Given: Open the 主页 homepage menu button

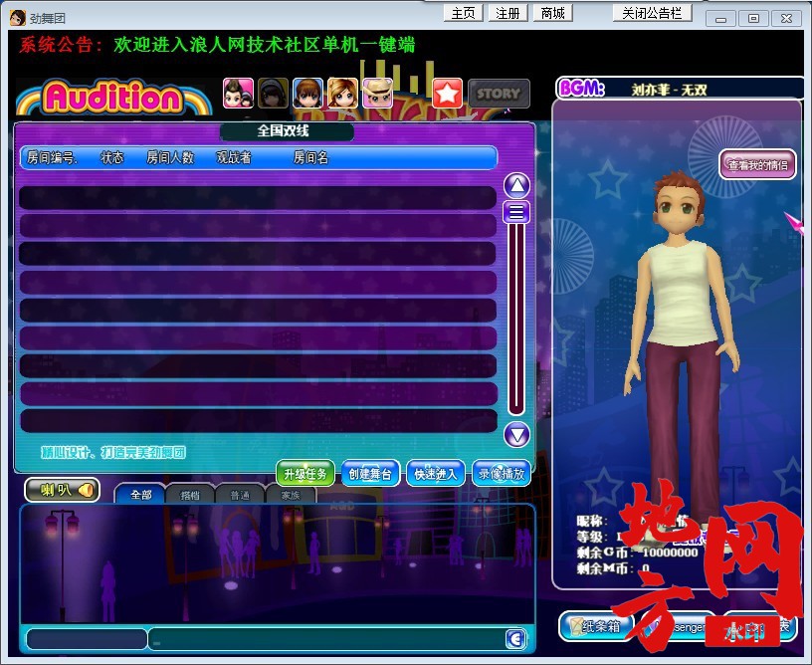Looking at the screenshot, I should point(463,13).
